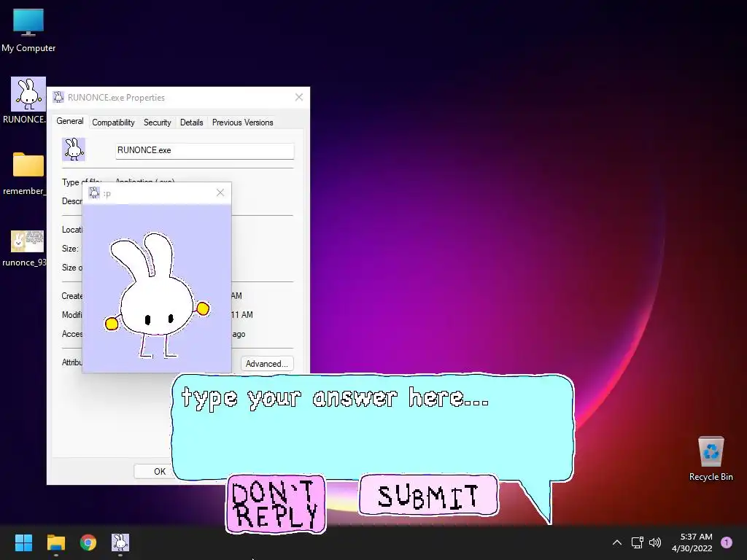The height and width of the screenshot is (560, 747).
Task: Click the RUNONCE.exe filename field
Action: pos(205,150)
